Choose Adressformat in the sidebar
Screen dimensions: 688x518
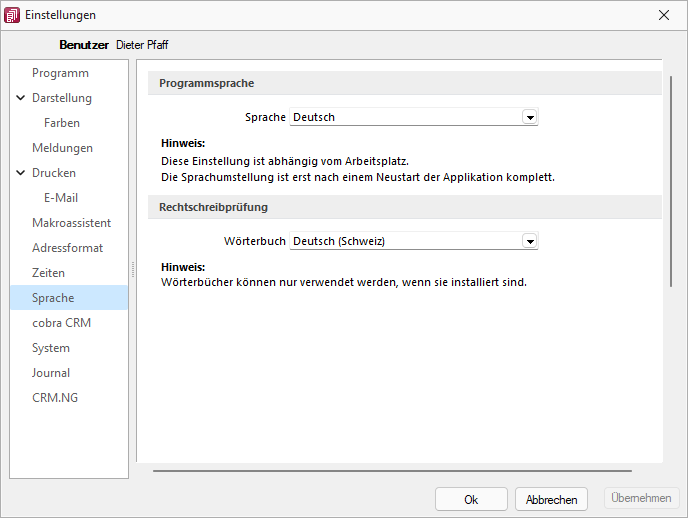click(67, 248)
